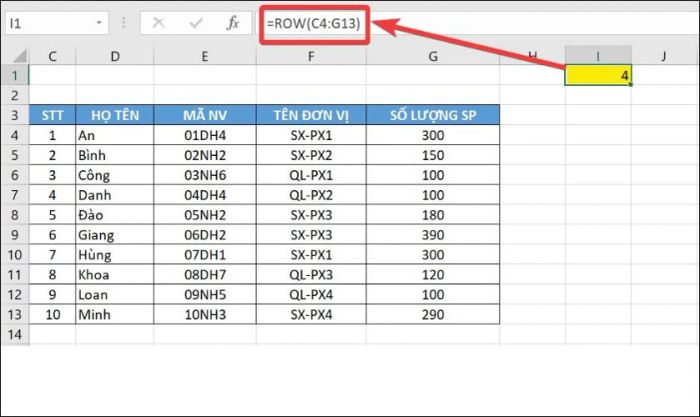
Task: Click the three-dot formula bar handle
Action: tap(124, 23)
